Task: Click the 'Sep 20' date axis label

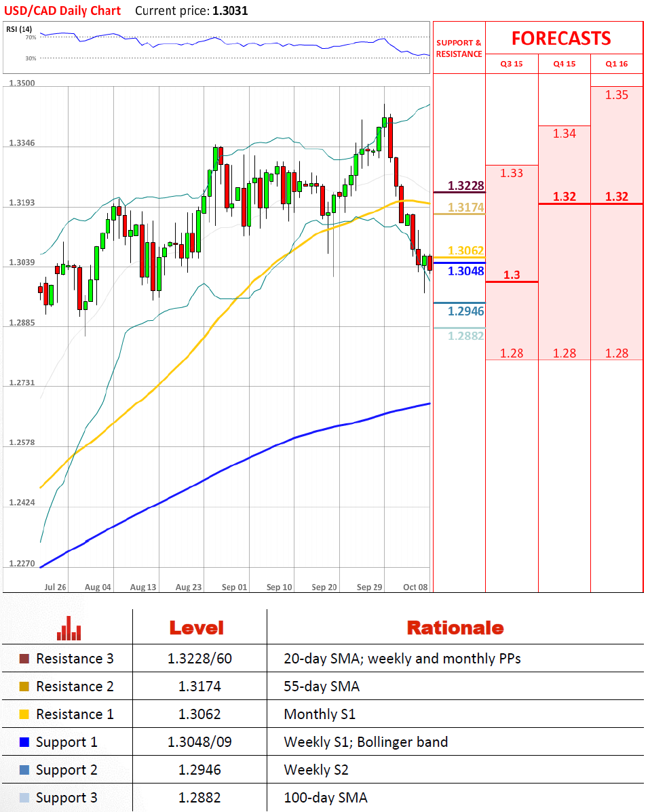Action: click(324, 587)
